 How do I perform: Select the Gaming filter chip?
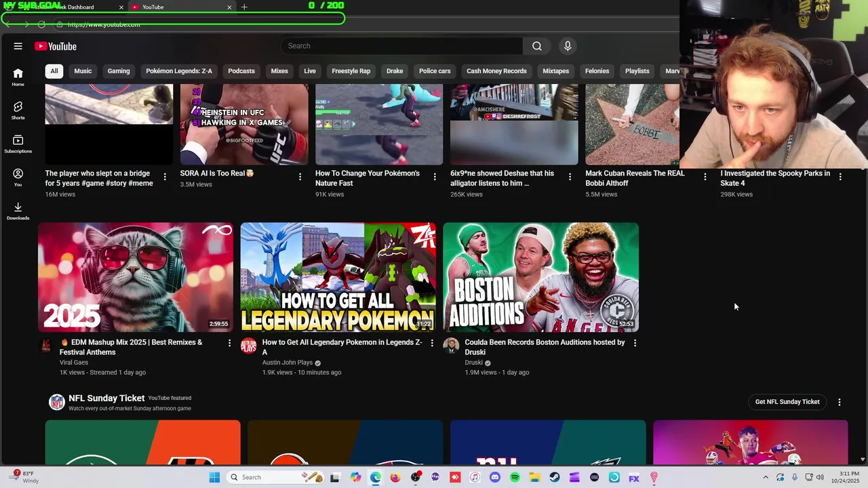pyautogui.click(x=119, y=70)
